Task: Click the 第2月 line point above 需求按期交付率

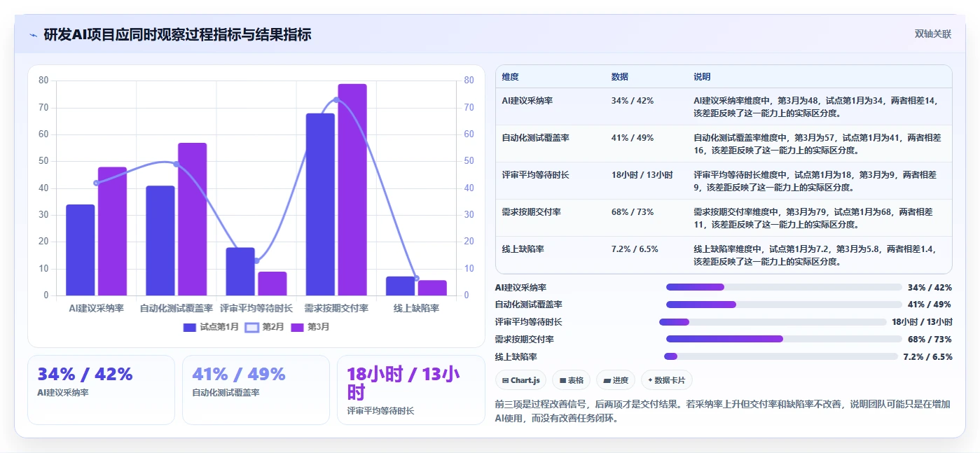Action: [336, 99]
